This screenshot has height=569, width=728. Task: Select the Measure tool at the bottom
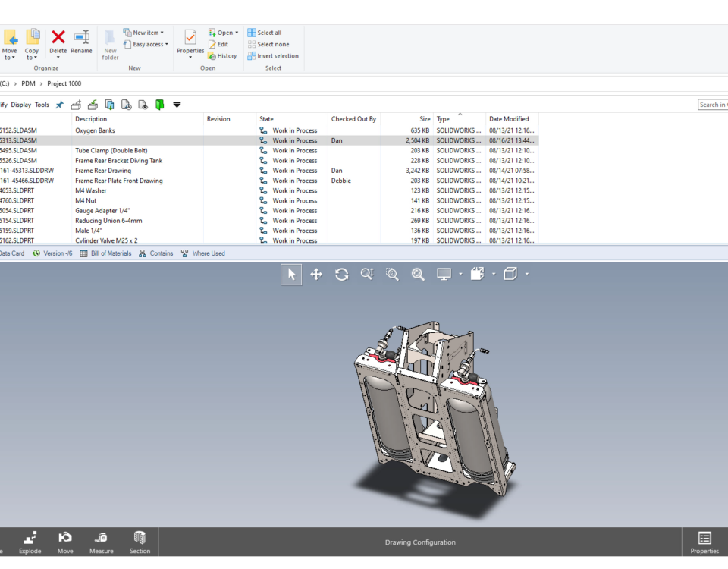click(x=101, y=541)
